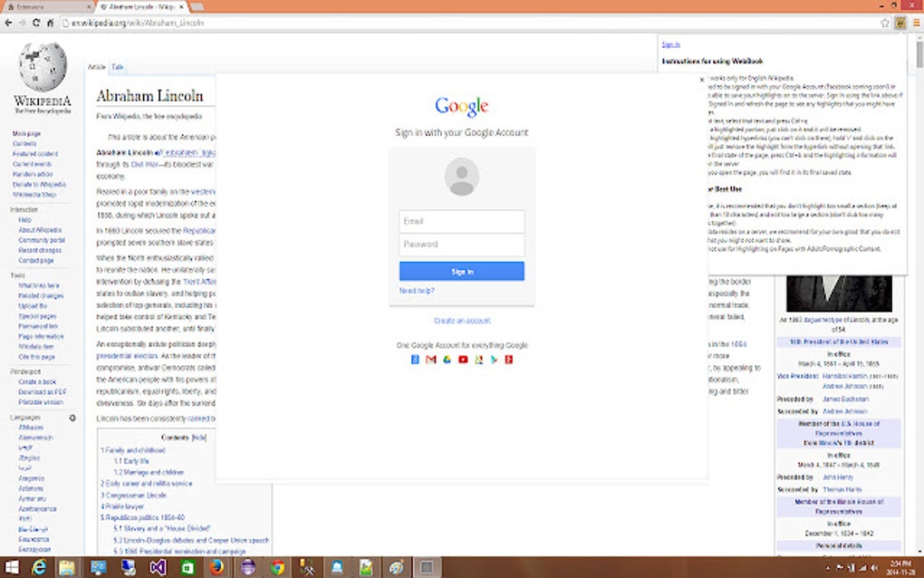The width and height of the screenshot is (924, 578).
Task: Click the Wikipedia globe logo
Action: [x=43, y=66]
